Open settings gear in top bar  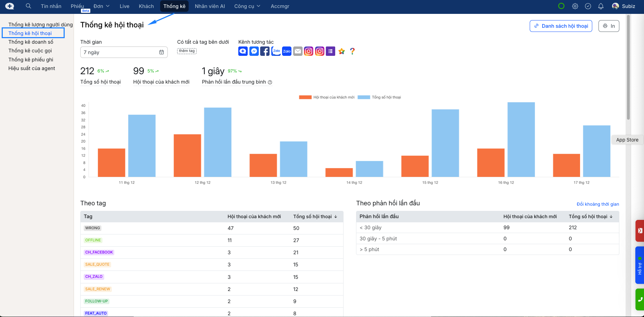(x=575, y=6)
